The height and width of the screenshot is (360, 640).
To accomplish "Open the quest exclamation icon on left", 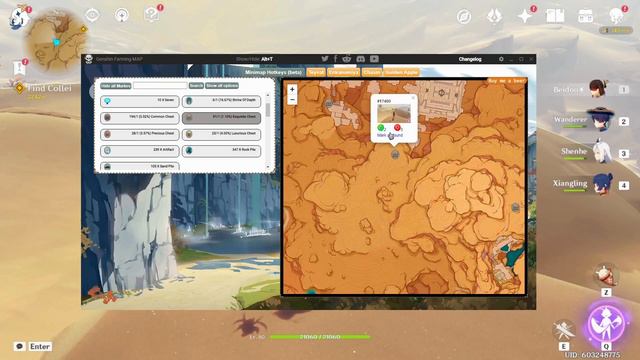I will pos(19,68).
